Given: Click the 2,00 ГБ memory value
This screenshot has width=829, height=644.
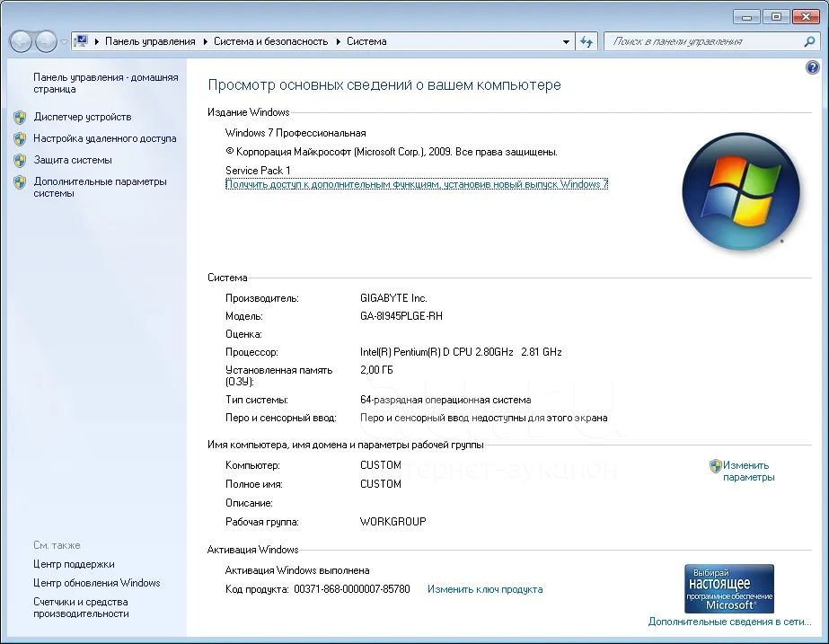Looking at the screenshot, I should point(376,370).
